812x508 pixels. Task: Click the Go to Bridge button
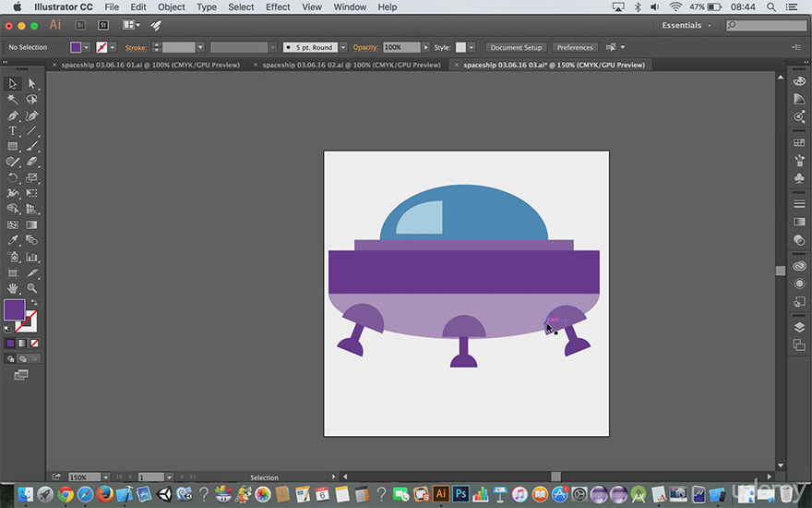(80, 25)
